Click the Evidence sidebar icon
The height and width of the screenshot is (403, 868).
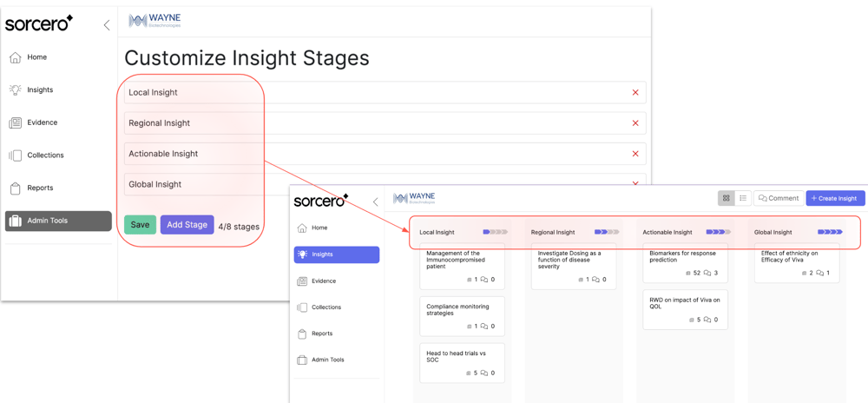(16, 122)
